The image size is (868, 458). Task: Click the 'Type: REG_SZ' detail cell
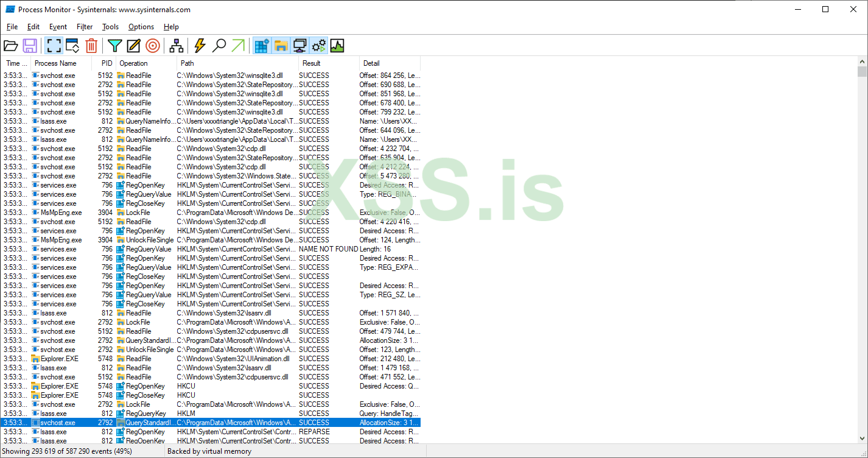coord(390,295)
